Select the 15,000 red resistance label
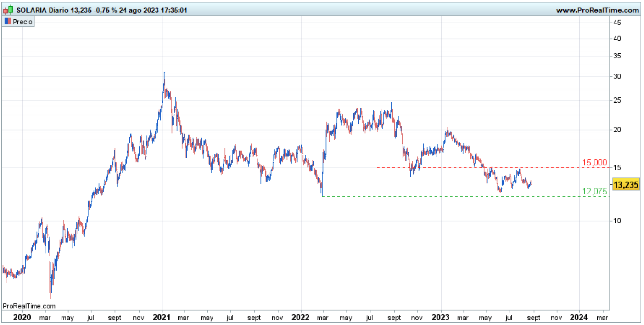This screenshot has width=644, height=325. 594,162
